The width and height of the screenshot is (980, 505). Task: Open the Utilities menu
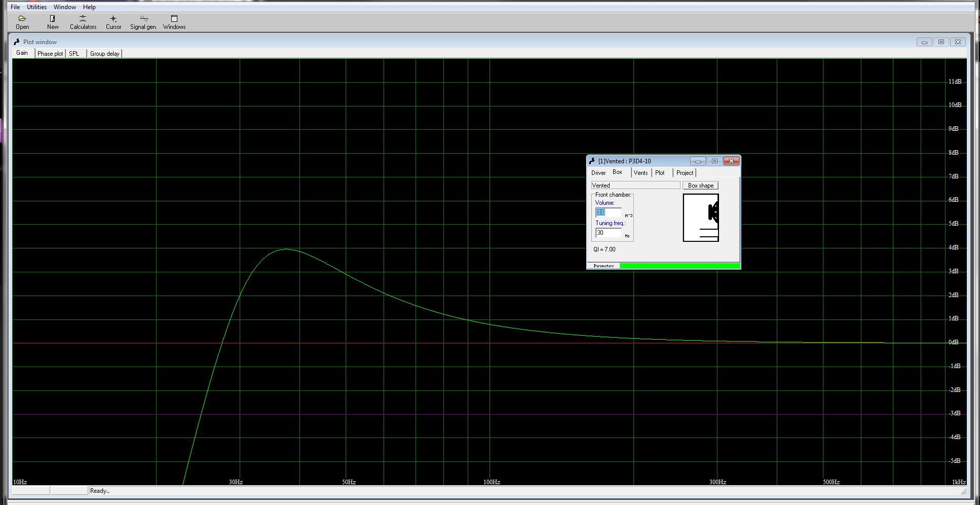point(36,7)
